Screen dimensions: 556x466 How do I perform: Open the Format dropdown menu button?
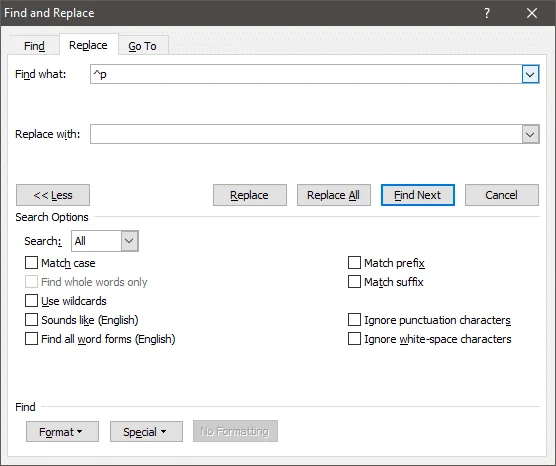(62, 432)
